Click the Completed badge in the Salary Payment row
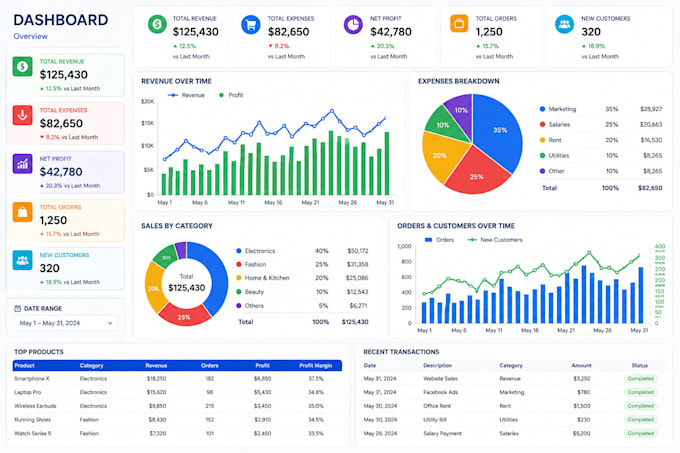 tap(641, 433)
